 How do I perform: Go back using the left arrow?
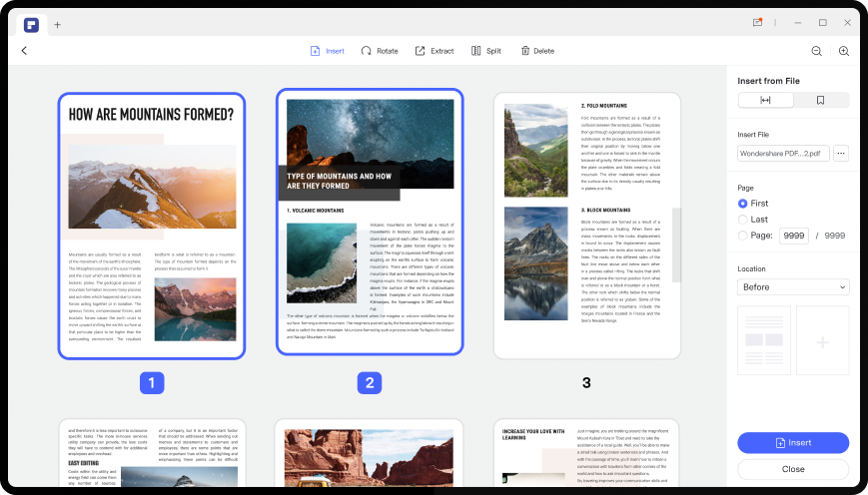[x=24, y=51]
